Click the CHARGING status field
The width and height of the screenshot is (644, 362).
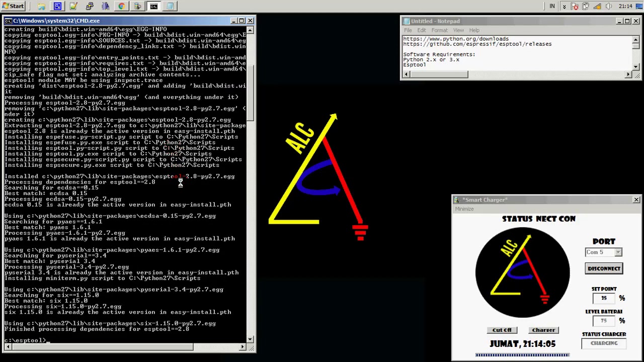[604, 343]
